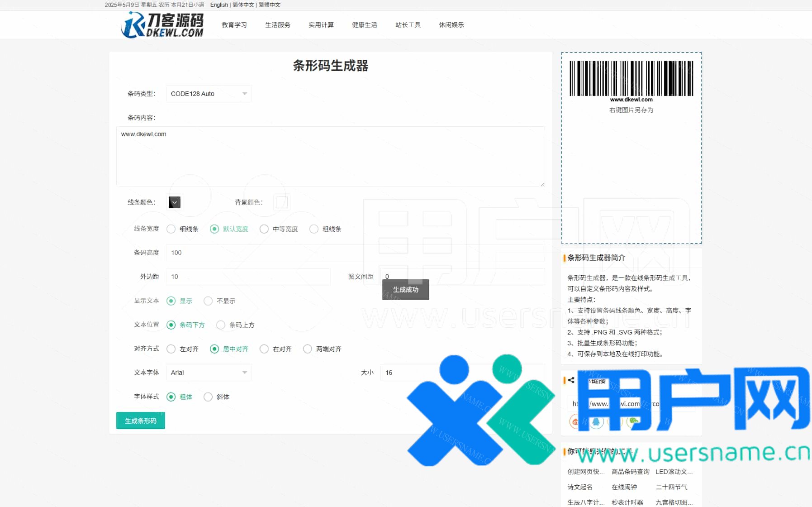Share via the Weibo icon
Screen dimensions: 812x507
[x=575, y=421]
